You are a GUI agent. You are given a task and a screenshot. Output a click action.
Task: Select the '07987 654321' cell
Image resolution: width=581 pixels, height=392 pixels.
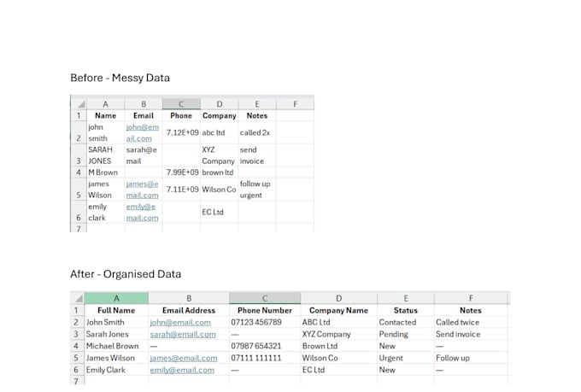pyautogui.click(x=265, y=346)
